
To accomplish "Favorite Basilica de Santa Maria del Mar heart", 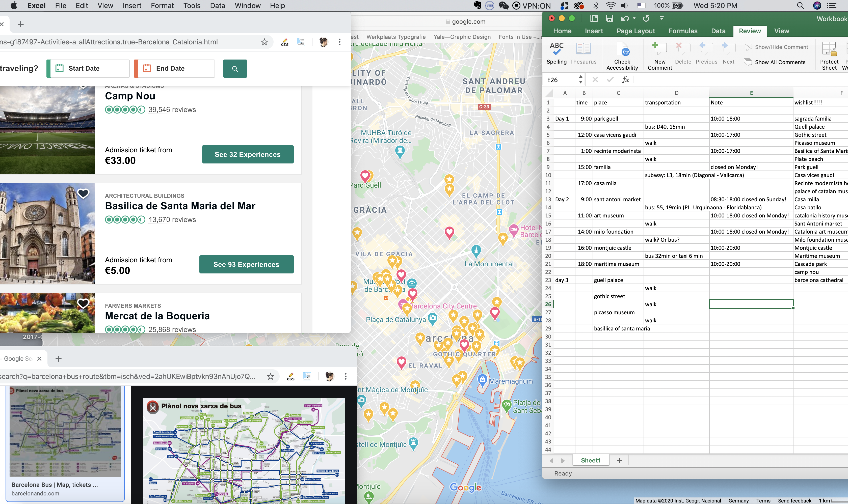I will (83, 193).
